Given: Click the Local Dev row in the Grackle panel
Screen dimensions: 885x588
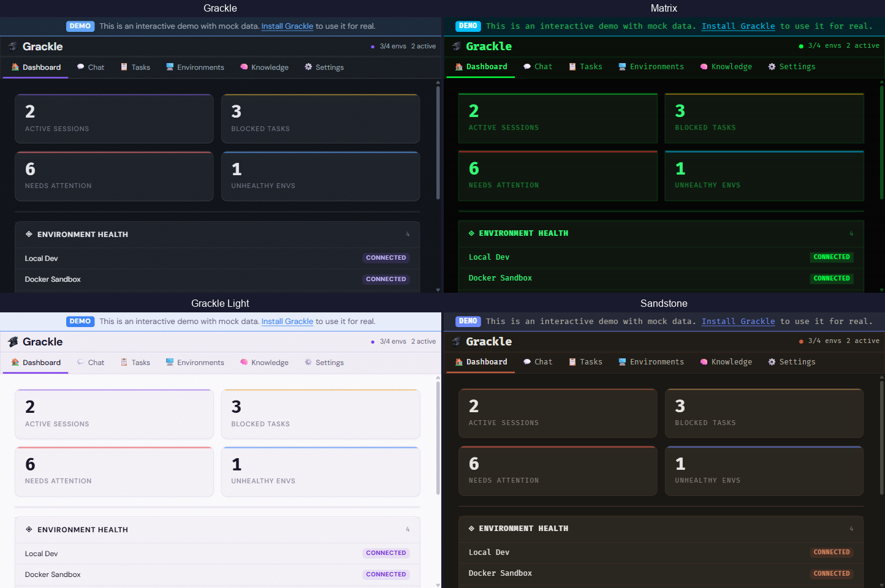Looking at the screenshot, I should pyautogui.click(x=218, y=258).
